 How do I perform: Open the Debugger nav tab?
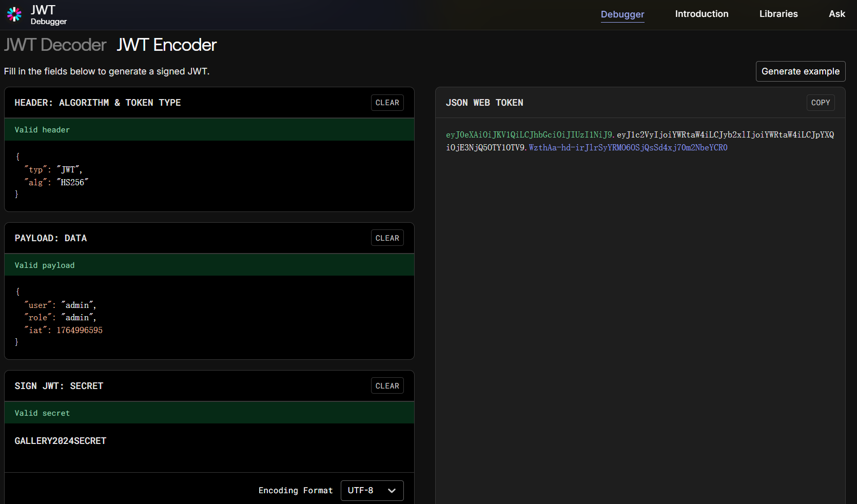pos(622,14)
